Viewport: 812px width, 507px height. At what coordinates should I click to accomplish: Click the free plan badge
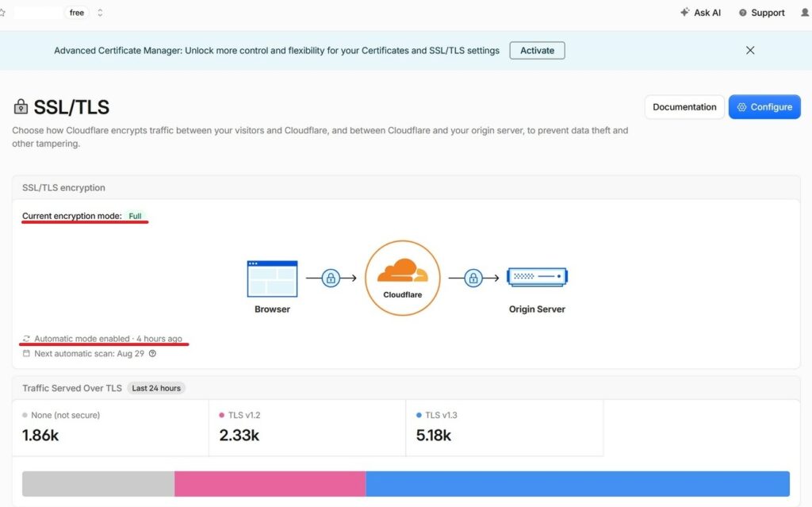pyautogui.click(x=77, y=13)
